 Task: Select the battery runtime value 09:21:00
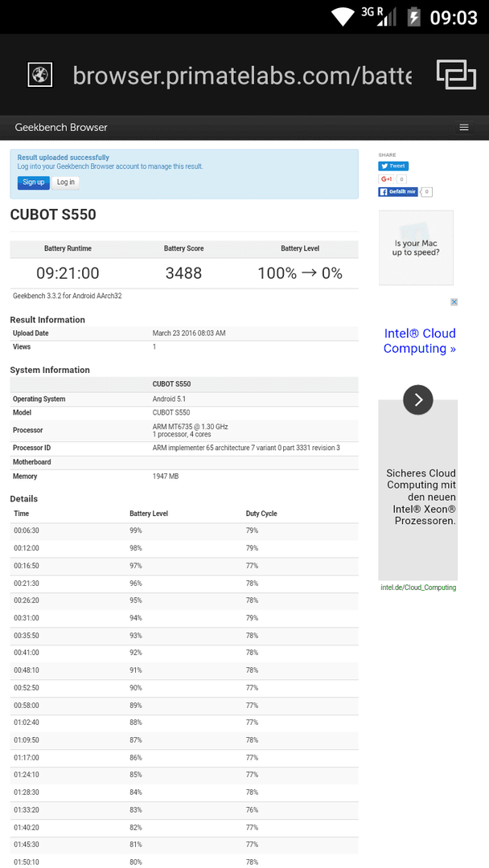68,273
